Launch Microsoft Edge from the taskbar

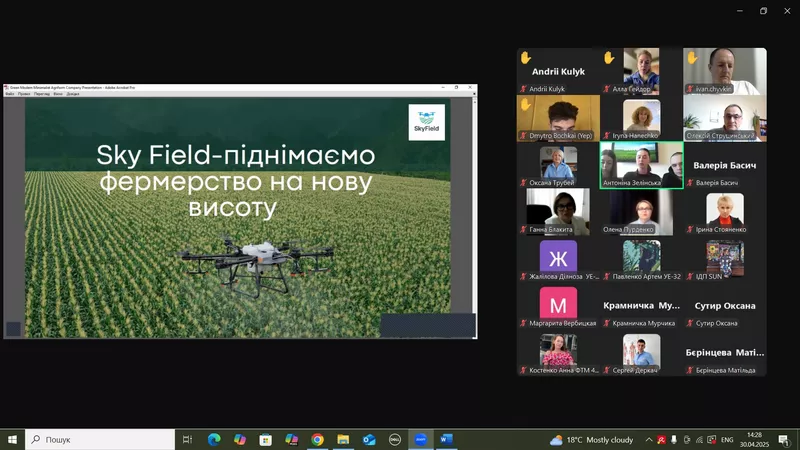pyautogui.click(x=214, y=439)
